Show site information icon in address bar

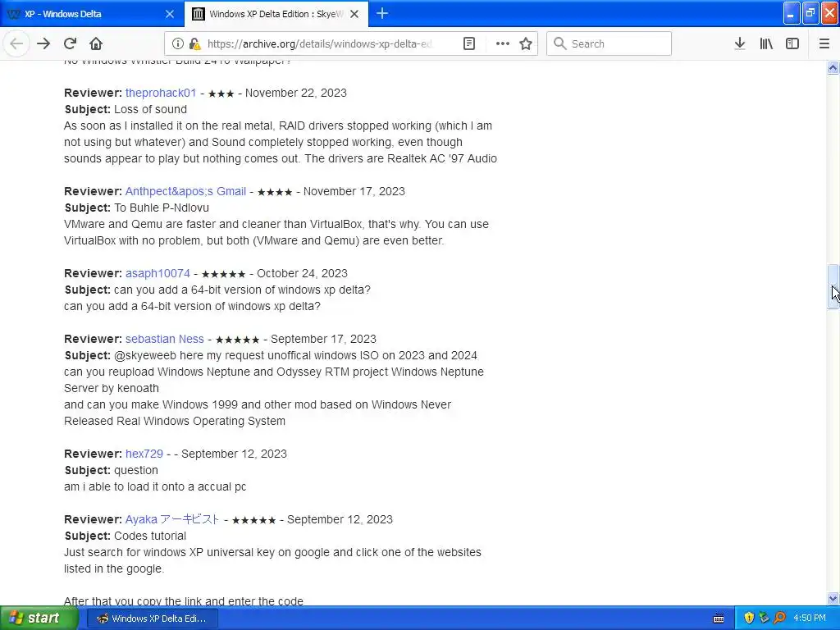click(x=178, y=43)
